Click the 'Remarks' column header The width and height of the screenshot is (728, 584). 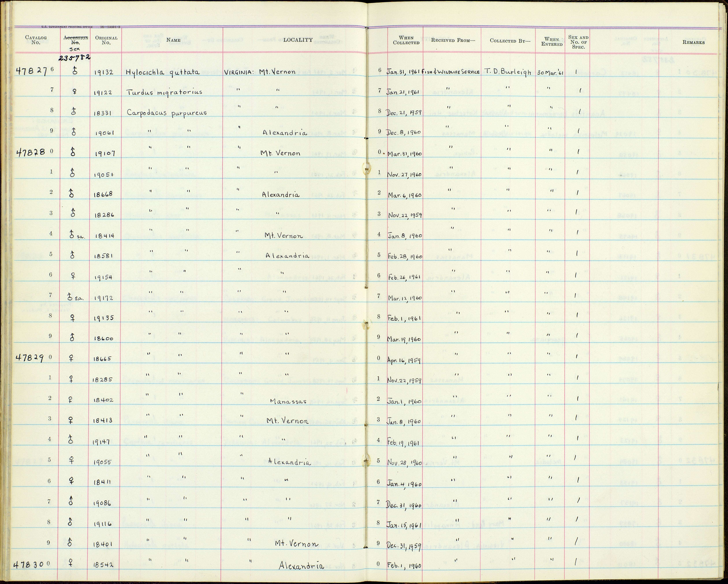point(693,42)
